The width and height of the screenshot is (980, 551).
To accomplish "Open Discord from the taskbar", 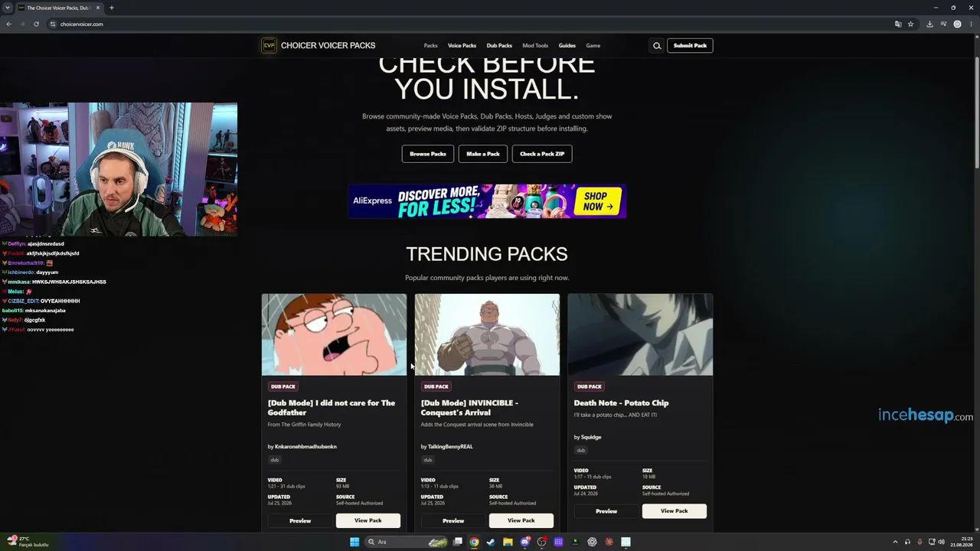I will coord(525,542).
